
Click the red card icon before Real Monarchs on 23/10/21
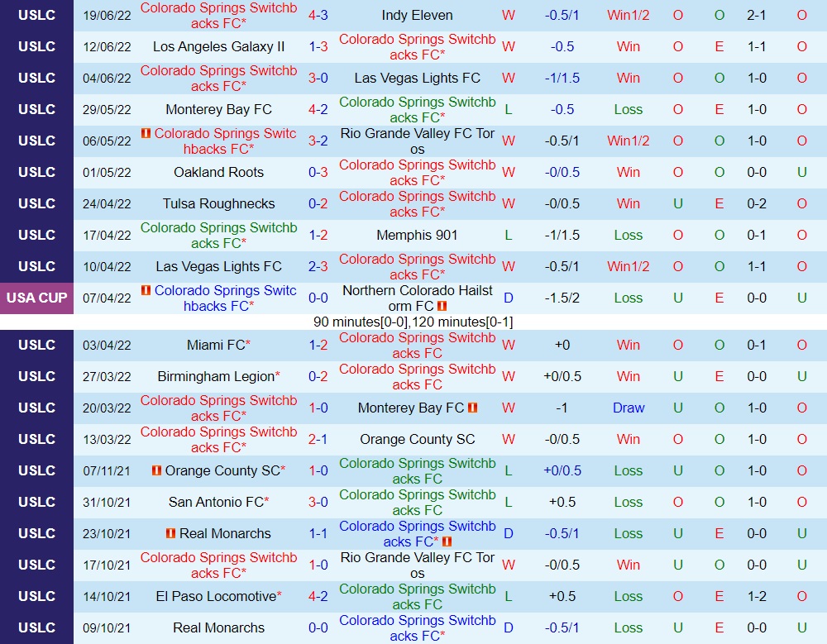(171, 533)
